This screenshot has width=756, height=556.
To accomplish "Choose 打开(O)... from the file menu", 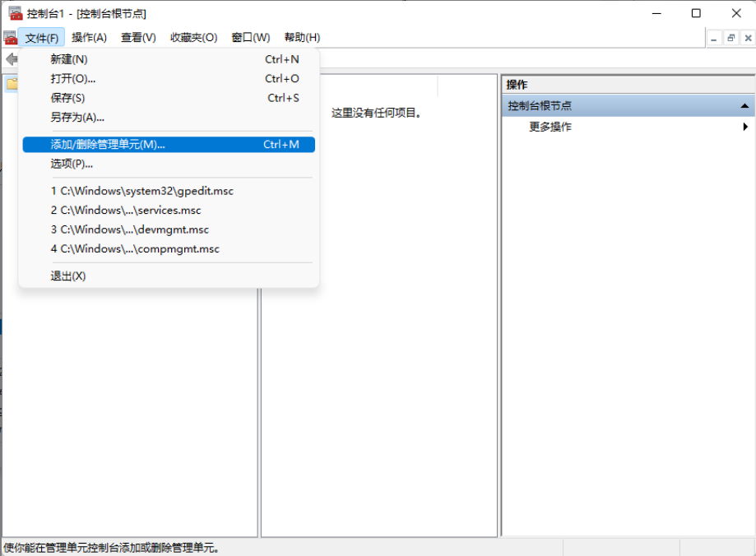I will (169, 79).
